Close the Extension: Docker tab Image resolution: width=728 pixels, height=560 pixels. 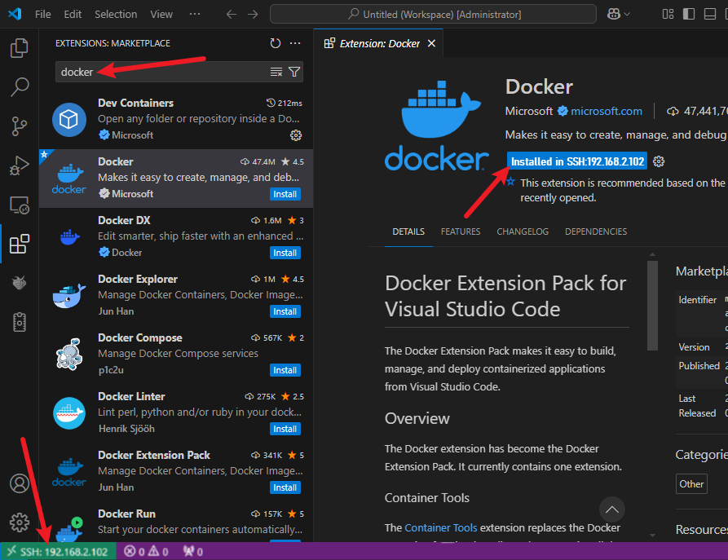[431, 43]
